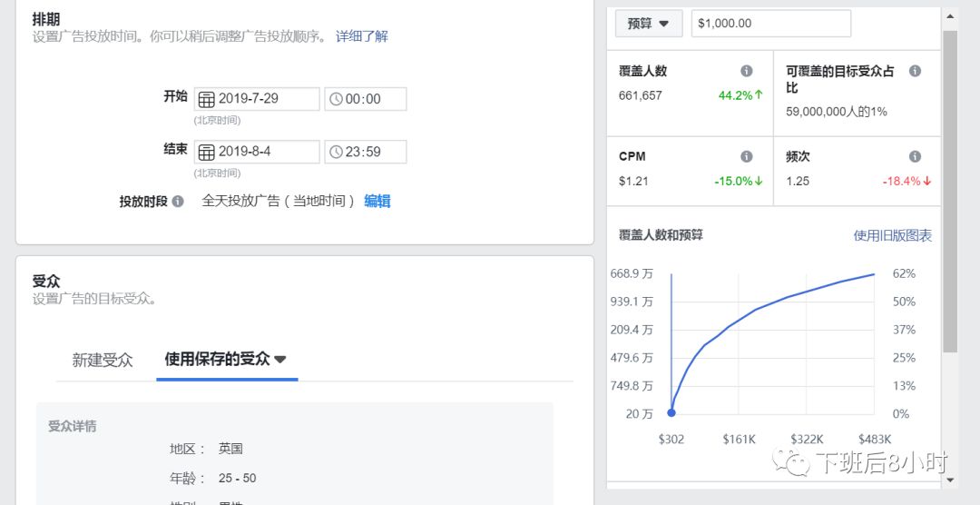Click the text 59,000,000人的1%
This screenshot has width=980, height=505.
pyautogui.click(x=837, y=112)
